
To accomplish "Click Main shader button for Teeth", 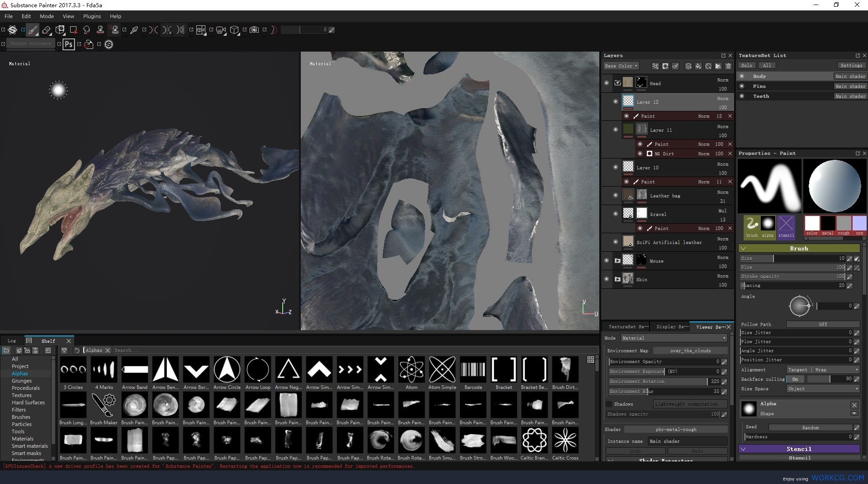I will (x=850, y=96).
